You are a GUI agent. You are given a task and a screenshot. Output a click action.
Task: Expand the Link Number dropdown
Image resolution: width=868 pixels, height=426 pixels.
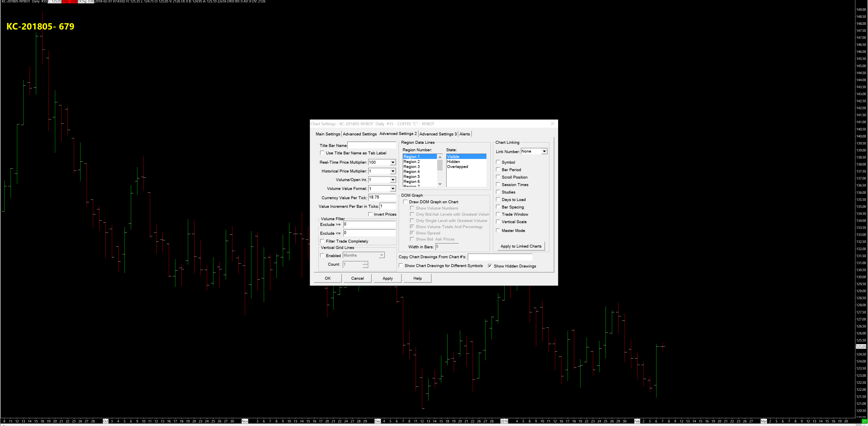544,152
